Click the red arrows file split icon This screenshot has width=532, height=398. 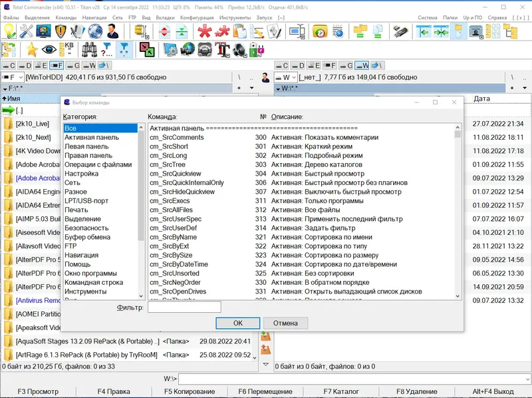pyautogui.click(x=164, y=32)
